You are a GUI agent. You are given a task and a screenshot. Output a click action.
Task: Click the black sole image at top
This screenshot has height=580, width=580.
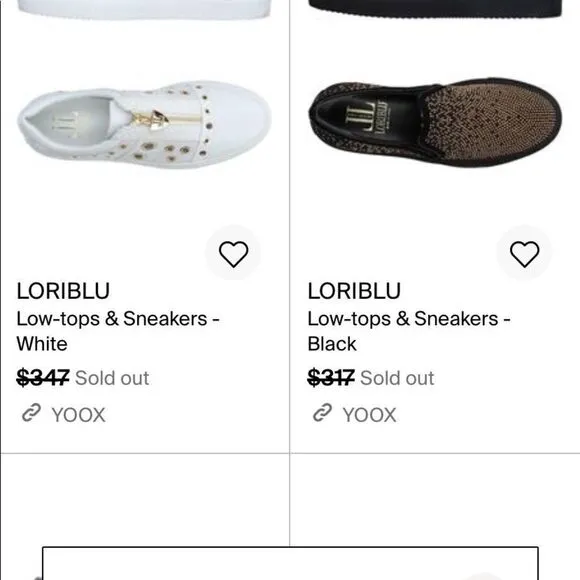pyautogui.click(x=435, y=9)
